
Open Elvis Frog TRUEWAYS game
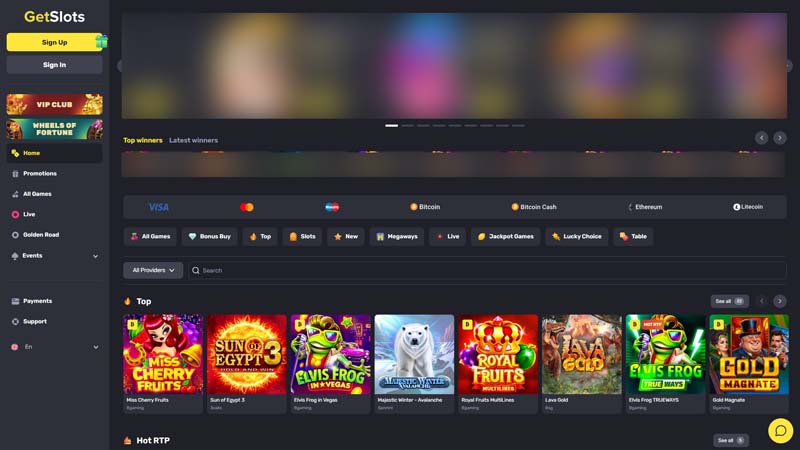pos(665,363)
